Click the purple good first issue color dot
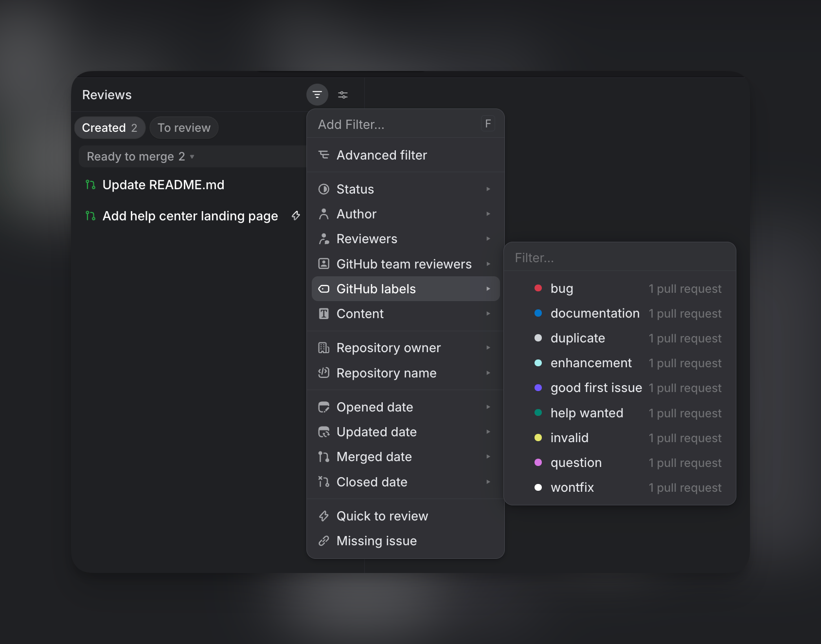Viewport: 821px width, 644px height. click(x=538, y=388)
